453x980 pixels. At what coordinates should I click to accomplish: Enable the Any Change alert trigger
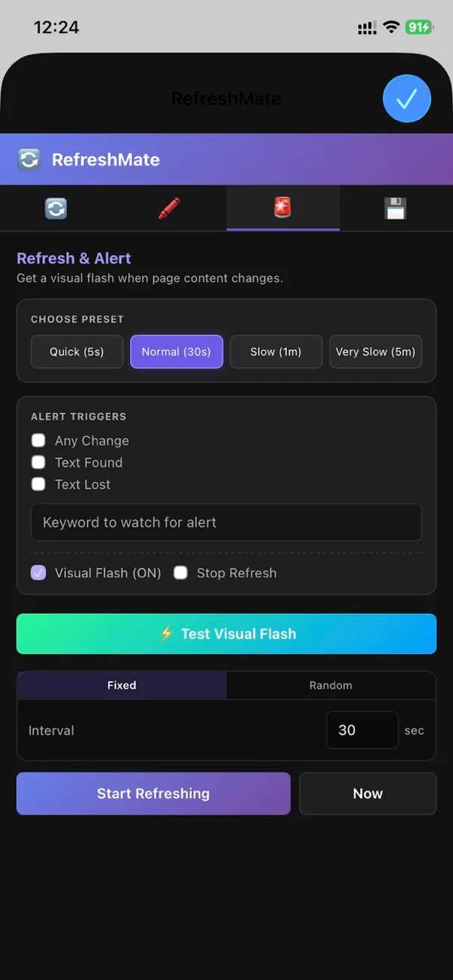click(x=38, y=440)
